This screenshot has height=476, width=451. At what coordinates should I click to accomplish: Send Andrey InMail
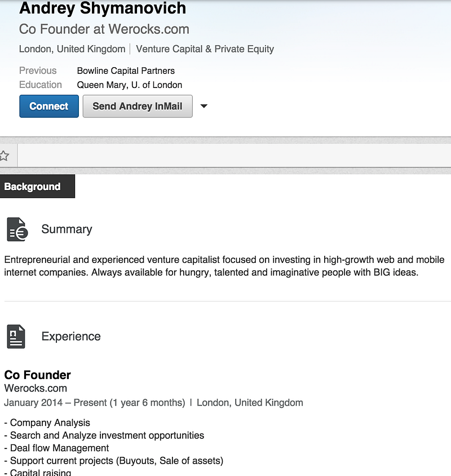pos(138,106)
